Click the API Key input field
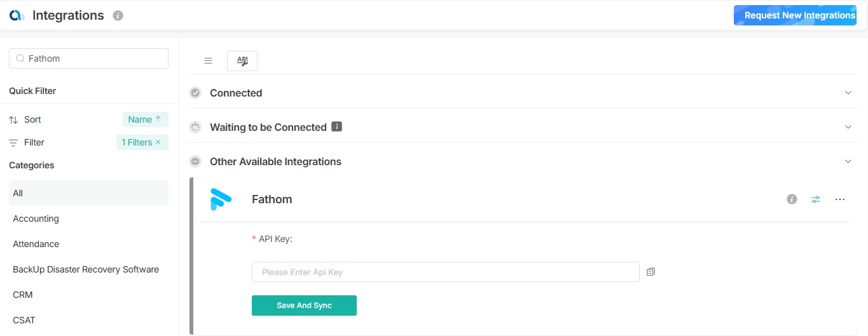This screenshot has width=868, height=336. 445,272
